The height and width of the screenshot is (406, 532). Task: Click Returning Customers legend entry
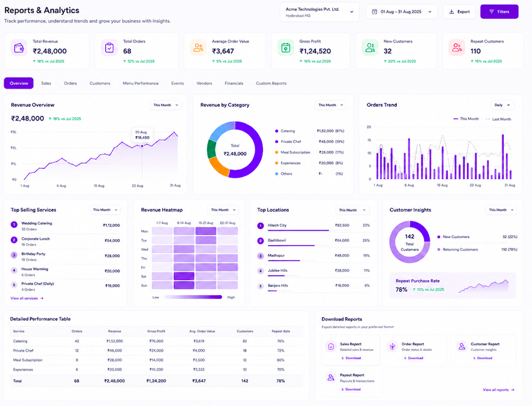click(x=477, y=249)
